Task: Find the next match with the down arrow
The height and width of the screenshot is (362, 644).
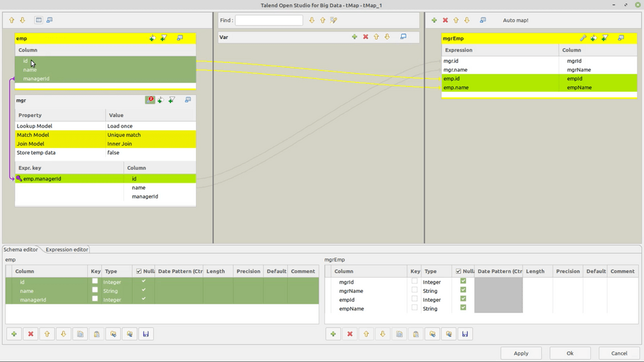Action: click(x=312, y=20)
